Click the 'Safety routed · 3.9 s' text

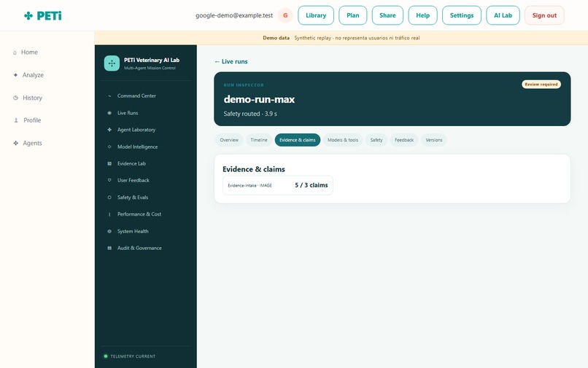coord(250,114)
